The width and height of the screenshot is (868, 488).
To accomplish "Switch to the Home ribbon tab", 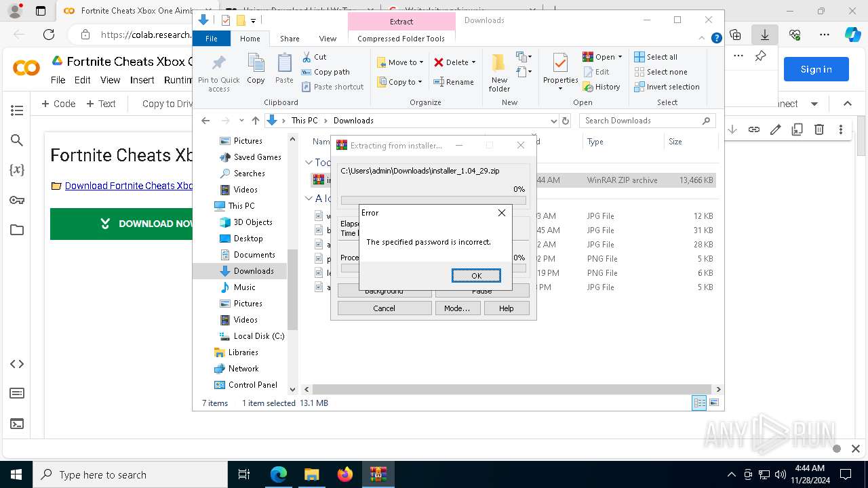I will point(250,39).
